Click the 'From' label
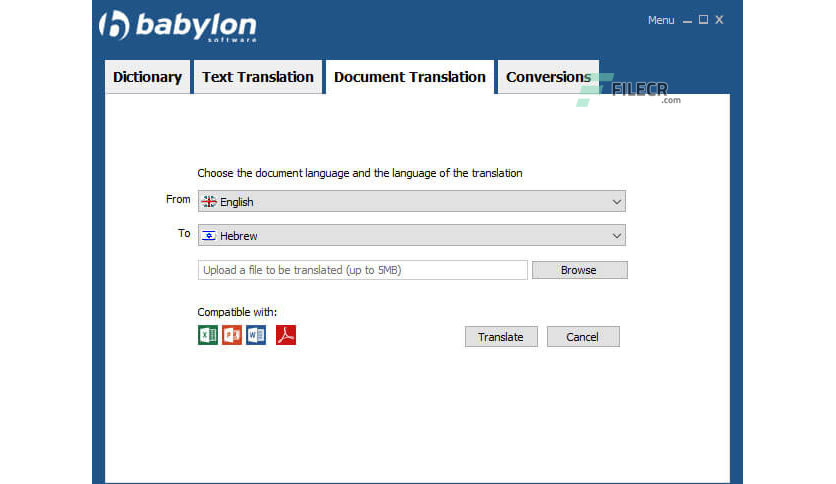Screen dimensions: 836x484 point(178,199)
